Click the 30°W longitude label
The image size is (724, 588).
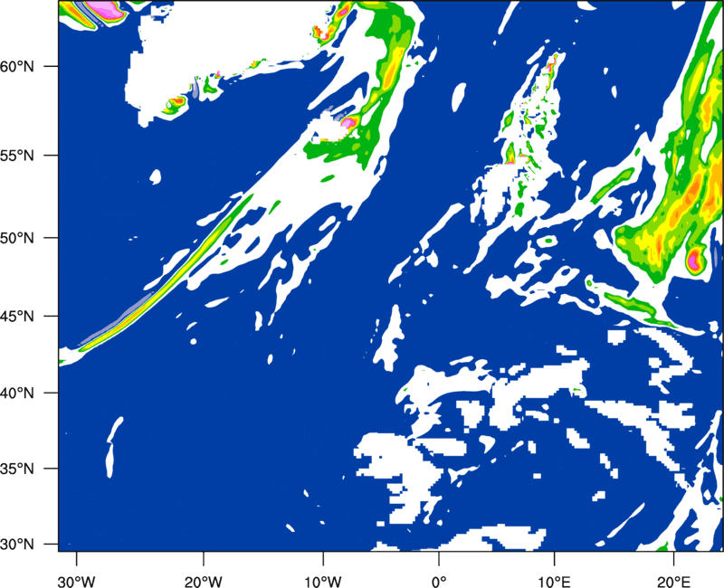pyautogui.click(x=77, y=582)
